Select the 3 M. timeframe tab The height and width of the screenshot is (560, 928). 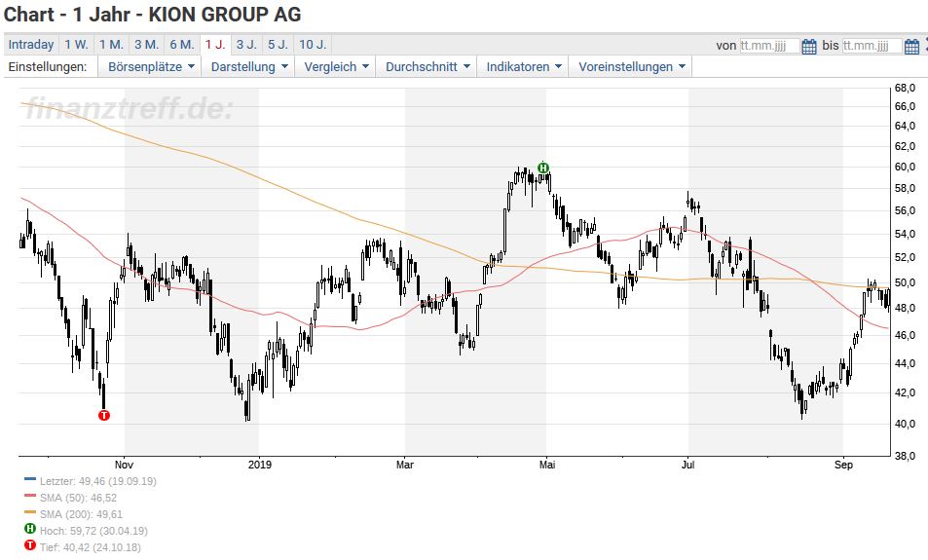pyautogui.click(x=146, y=45)
